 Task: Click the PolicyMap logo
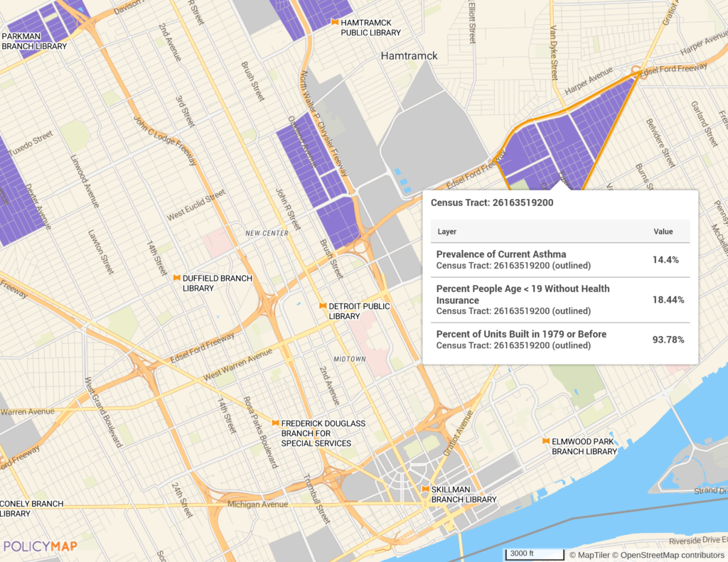(40, 546)
